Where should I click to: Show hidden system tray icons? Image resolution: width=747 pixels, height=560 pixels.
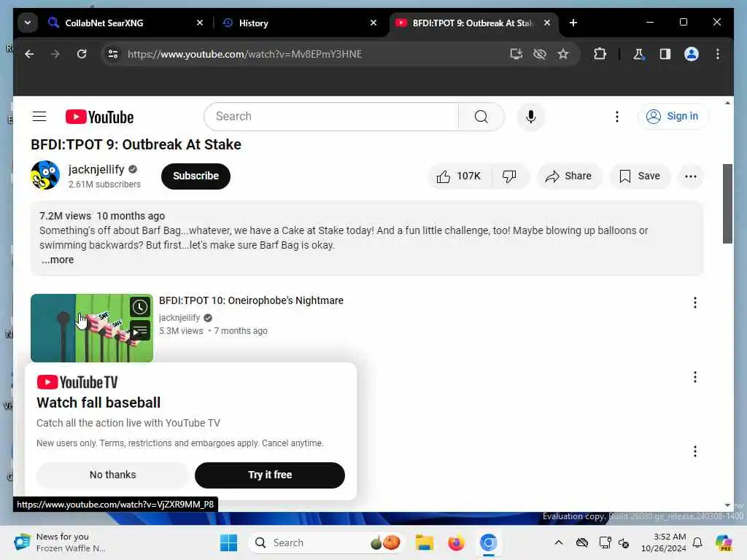coord(558,542)
